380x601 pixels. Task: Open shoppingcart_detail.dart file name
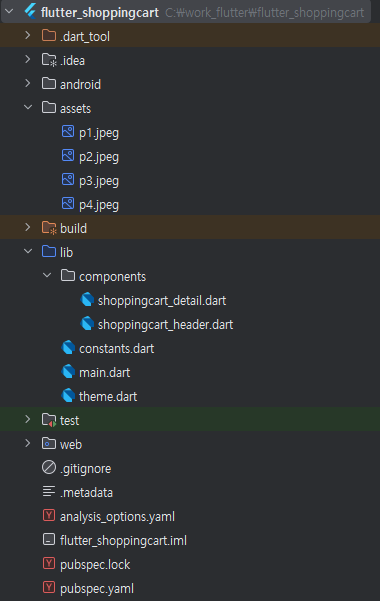click(x=162, y=301)
